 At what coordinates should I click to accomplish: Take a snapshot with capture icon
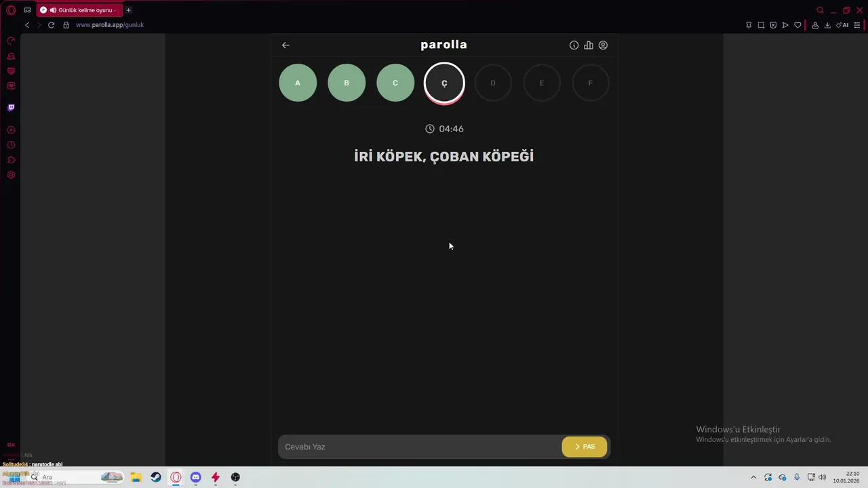761,25
